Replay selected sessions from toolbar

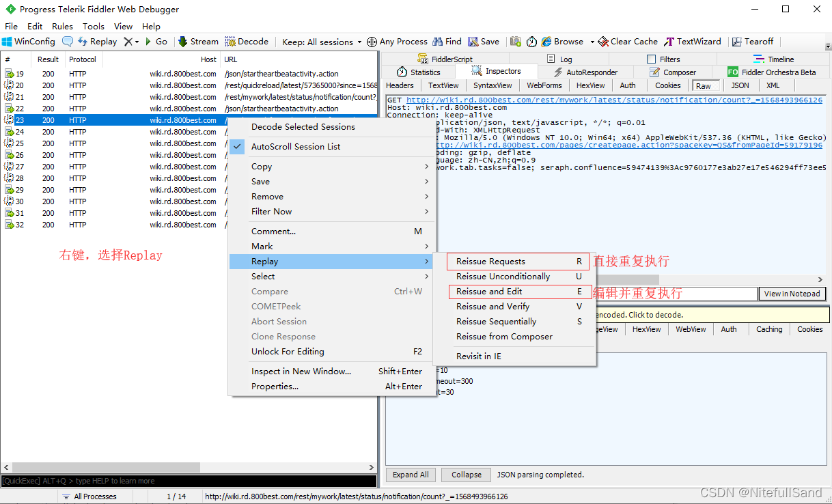(97, 42)
